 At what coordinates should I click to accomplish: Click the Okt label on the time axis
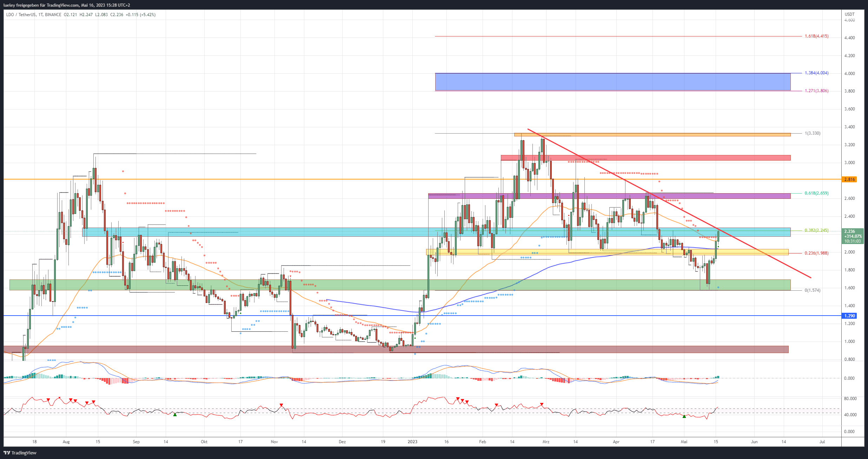(204, 442)
